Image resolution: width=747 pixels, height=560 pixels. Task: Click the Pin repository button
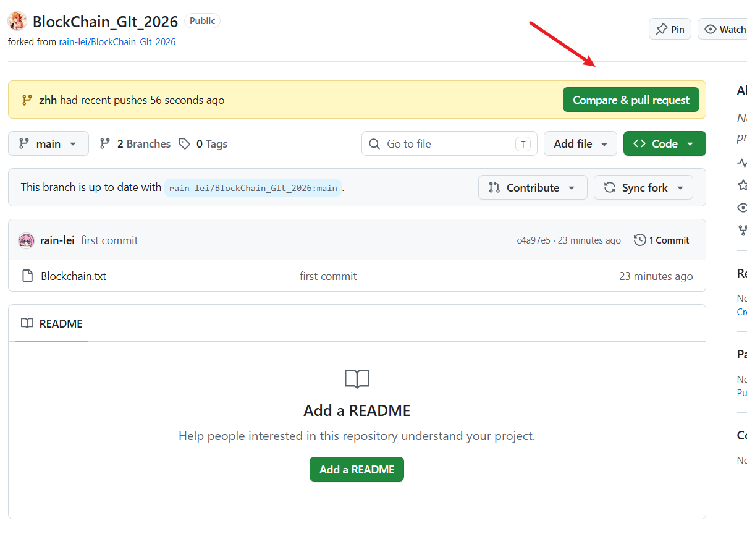coord(670,29)
